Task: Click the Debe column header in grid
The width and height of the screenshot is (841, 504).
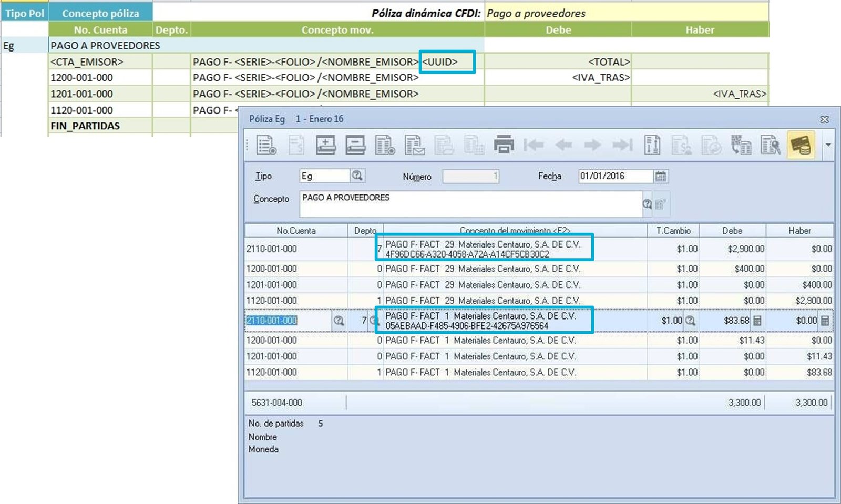Action: click(732, 231)
